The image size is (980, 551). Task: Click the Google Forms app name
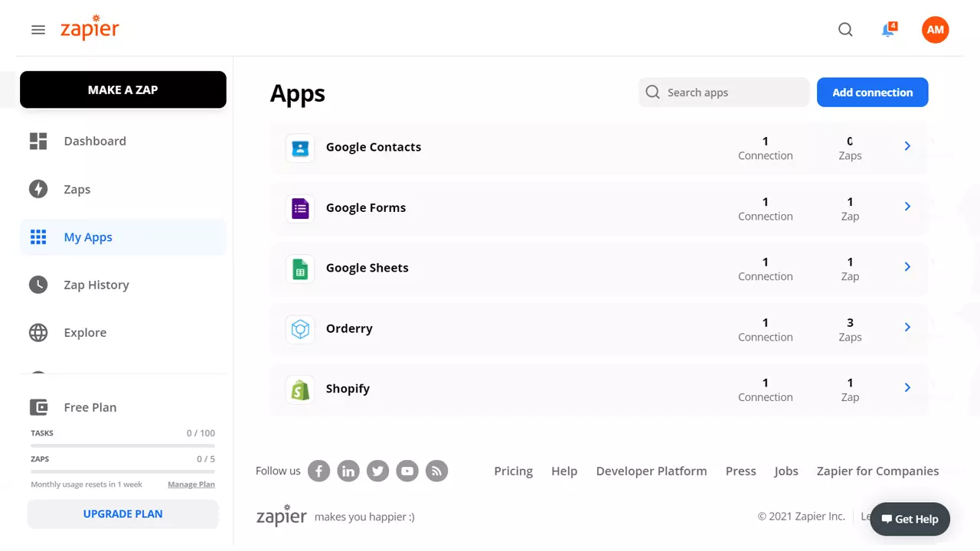(366, 207)
